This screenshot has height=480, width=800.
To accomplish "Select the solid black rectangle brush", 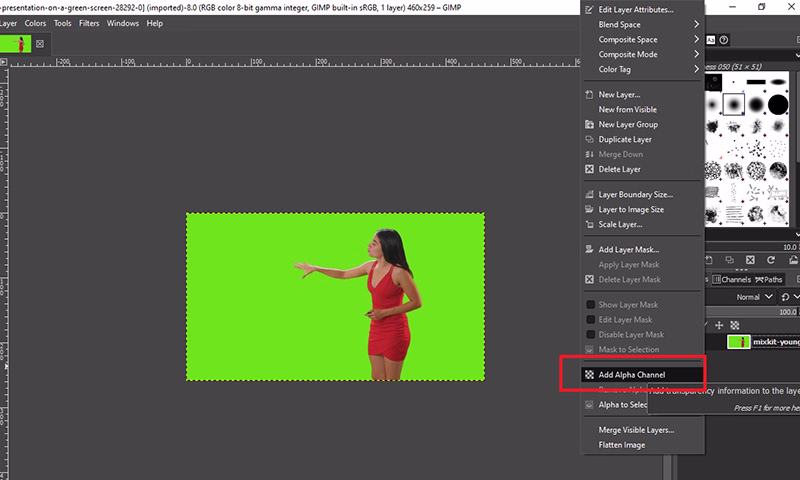I will click(x=756, y=82).
